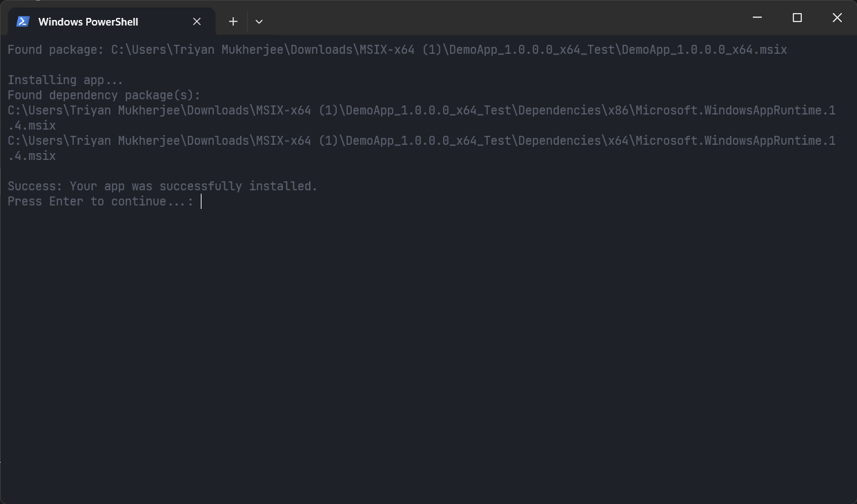Click the 'Found package:' output line
This screenshot has height=504, width=857.
pyautogui.click(x=397, y=50)
